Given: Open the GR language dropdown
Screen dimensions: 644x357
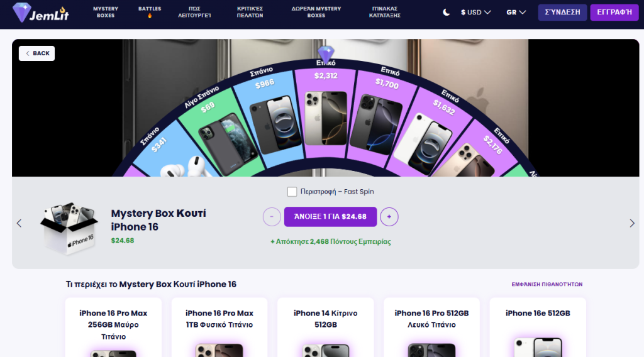Looking at the screenshot, I should point(516,13).
